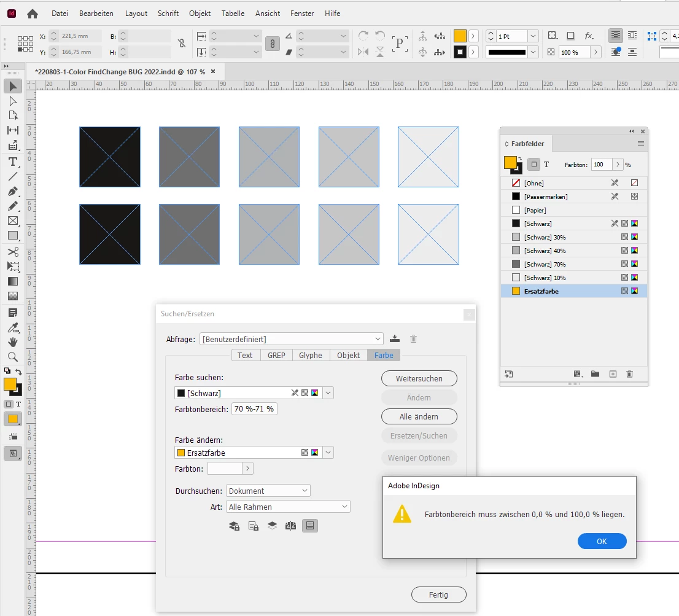The width and height of the screenshot is (679, 616).
Task: Toggle formatting affects container in Farbfelder
Action: pos(534,165)
